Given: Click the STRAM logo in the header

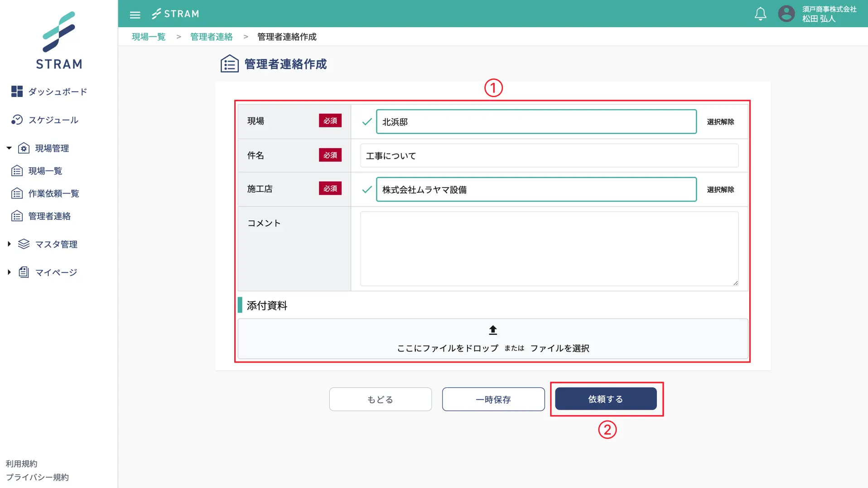Looking at the screenshot, I should 175,14.
